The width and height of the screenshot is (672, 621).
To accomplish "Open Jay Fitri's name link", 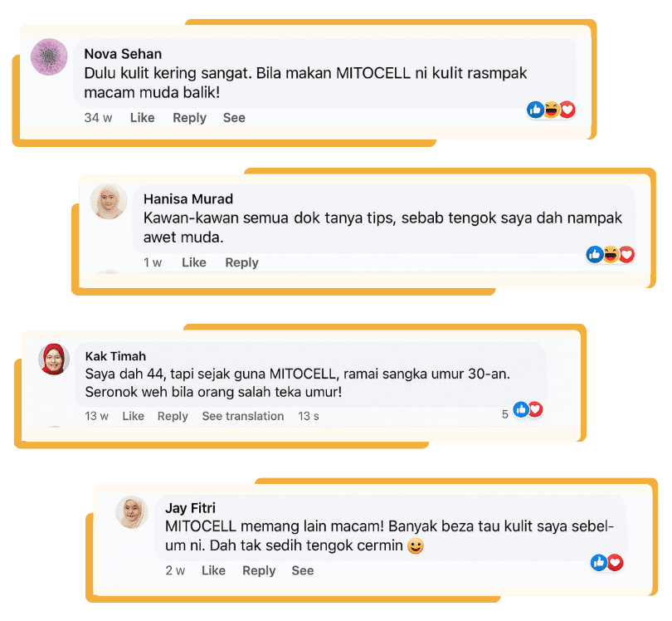I will pyautogui.click(x=190, y=508).
